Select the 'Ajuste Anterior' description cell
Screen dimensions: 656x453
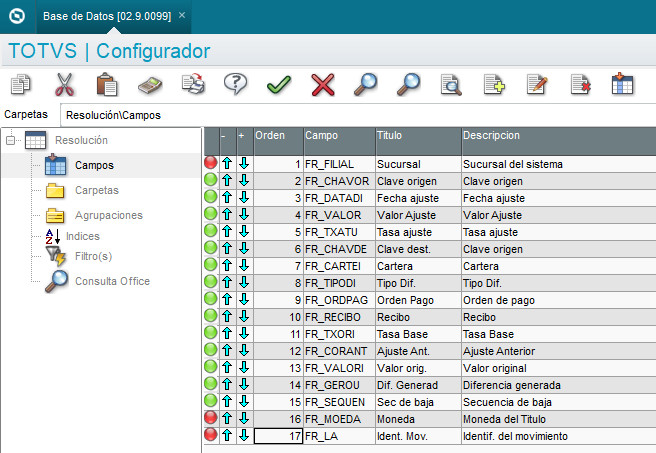(x=559, y=351)
